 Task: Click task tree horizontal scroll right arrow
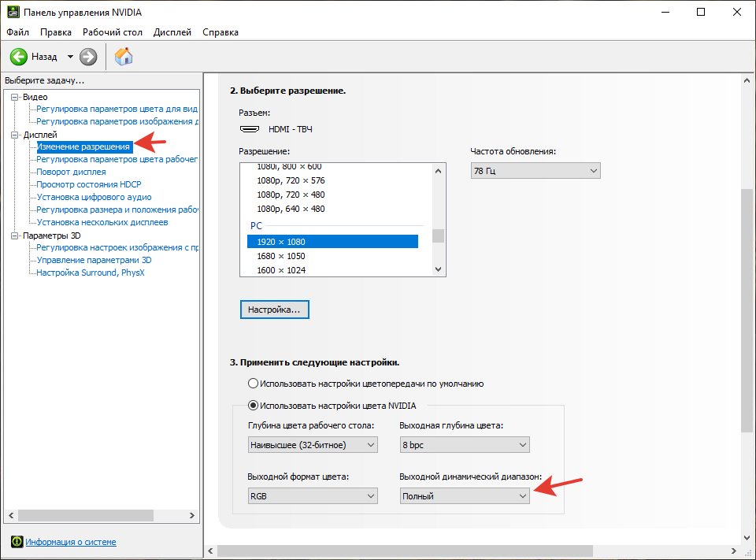click(192, 516)
